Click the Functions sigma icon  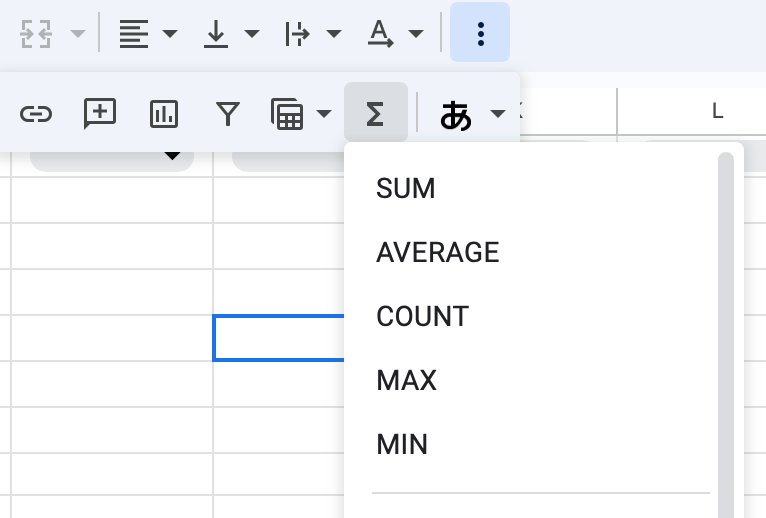[x=375, y=114]
